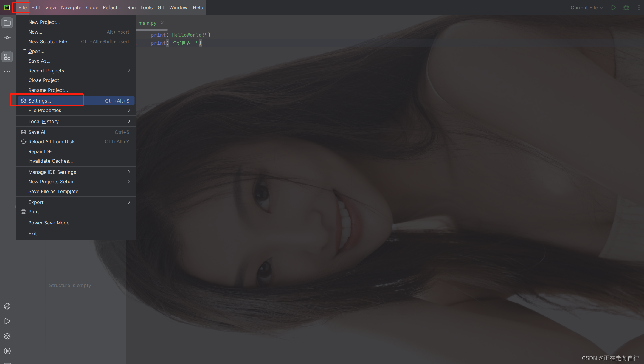Open the Navigate menu
The width and height of the screenshot is (644, 364).
[x=71, y=7]
